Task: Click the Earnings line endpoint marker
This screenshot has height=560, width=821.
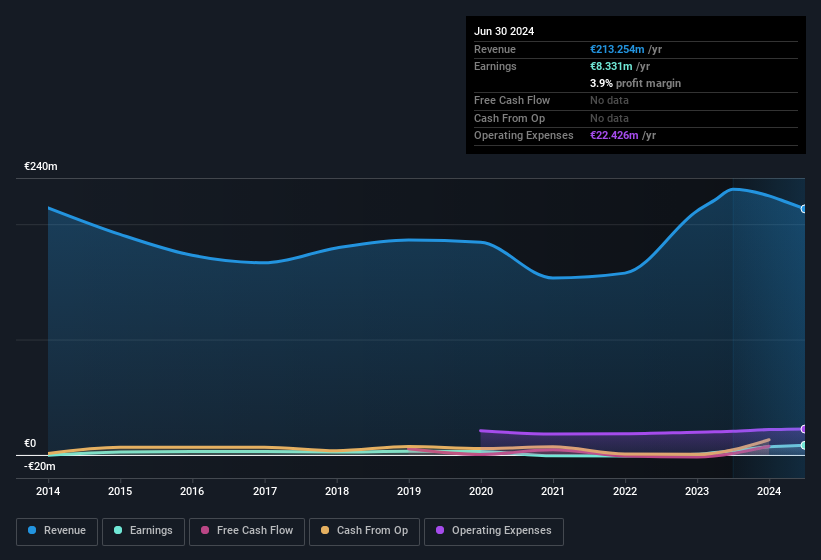Action: pyautogui.click(x=804, y=445)
